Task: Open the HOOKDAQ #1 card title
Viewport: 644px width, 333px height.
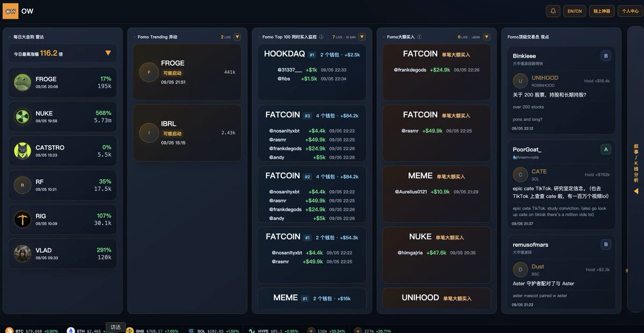Action: click(284, 54)
